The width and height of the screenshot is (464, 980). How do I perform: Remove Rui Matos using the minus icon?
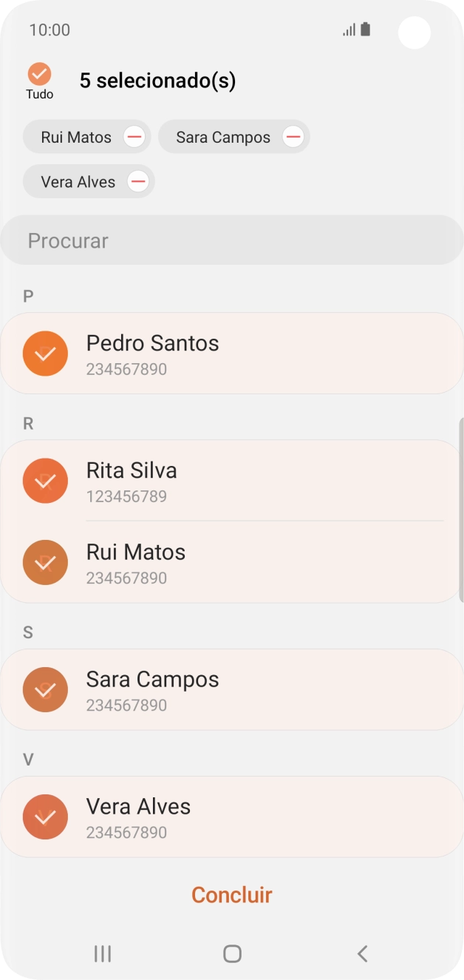(134, 136)
